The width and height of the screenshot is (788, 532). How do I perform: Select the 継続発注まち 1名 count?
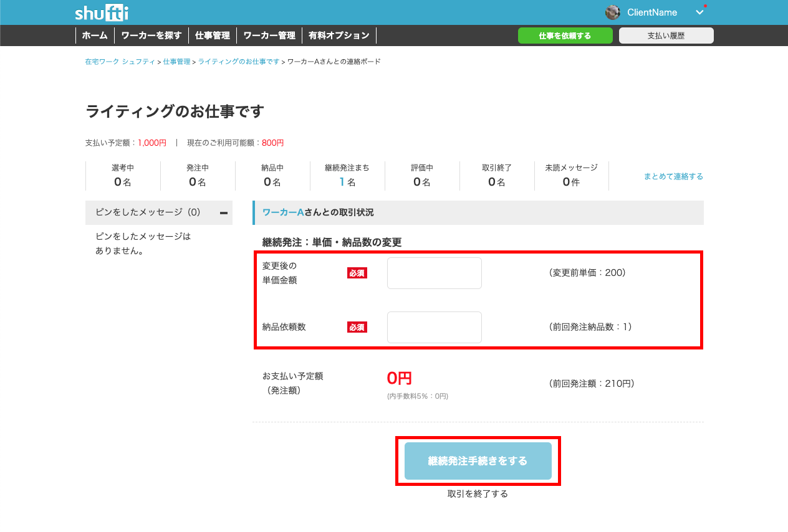point(347,176)
